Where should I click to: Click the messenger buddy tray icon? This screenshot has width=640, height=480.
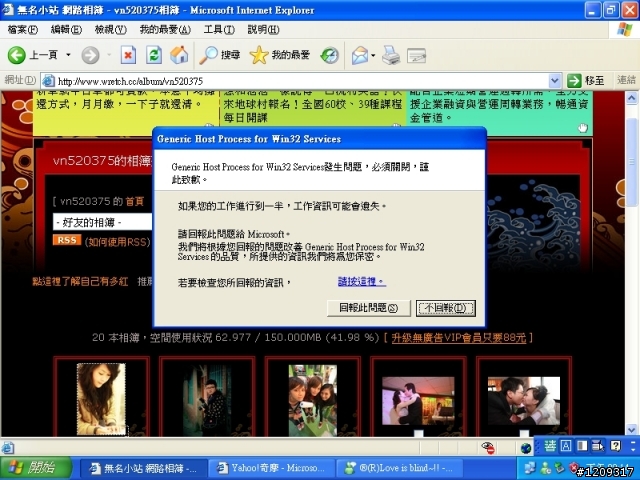pyautogui.click(x=545, y=468)
